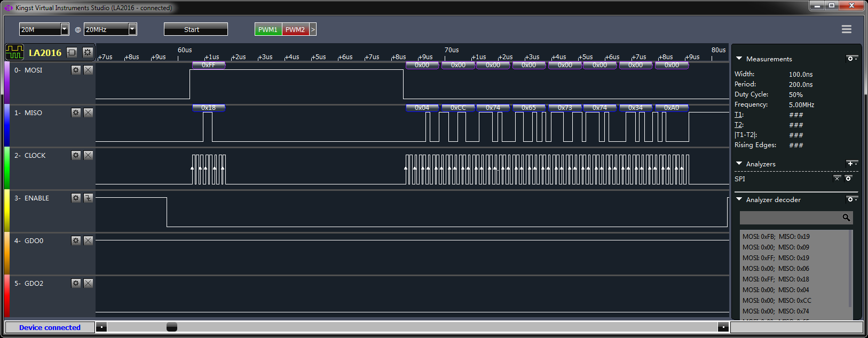Image resolution: width=868 pixels, height=338 pixels.
Task: Toggle the PWM2 output
Action: pos(295,29)
